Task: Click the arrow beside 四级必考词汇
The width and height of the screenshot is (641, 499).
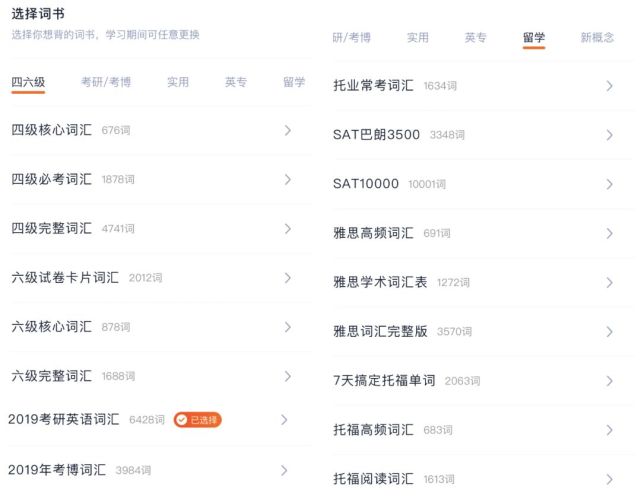Action: click(287, 179)
